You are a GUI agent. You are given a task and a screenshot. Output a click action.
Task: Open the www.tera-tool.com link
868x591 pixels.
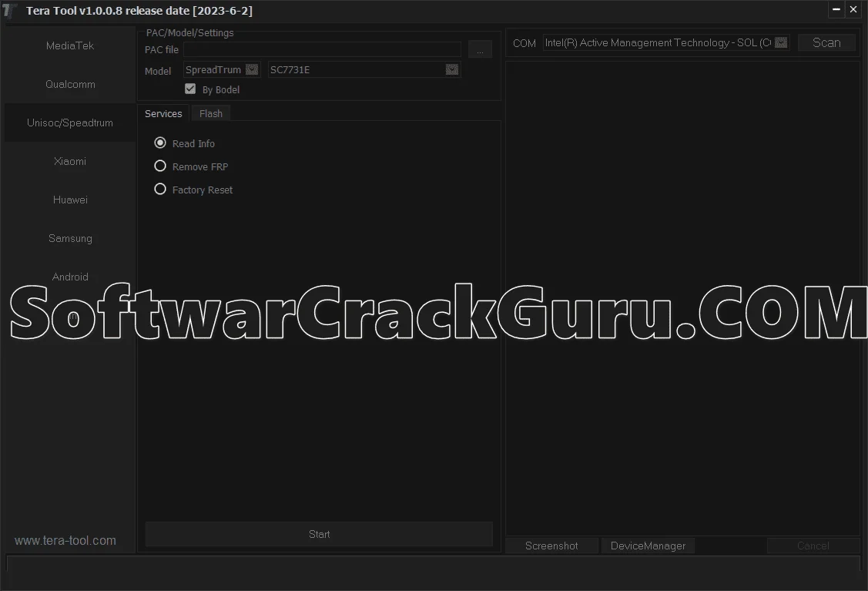65,541
